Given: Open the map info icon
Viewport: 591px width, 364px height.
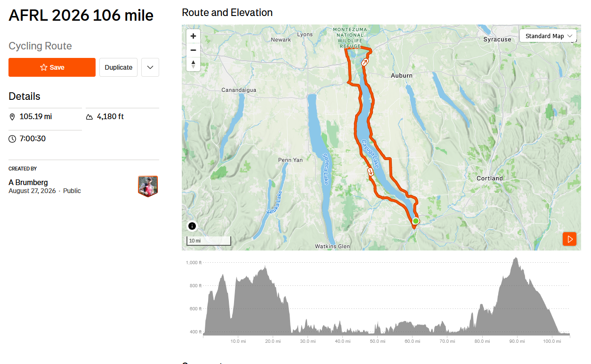Looking at the screenshot, I should click(192, 226).
